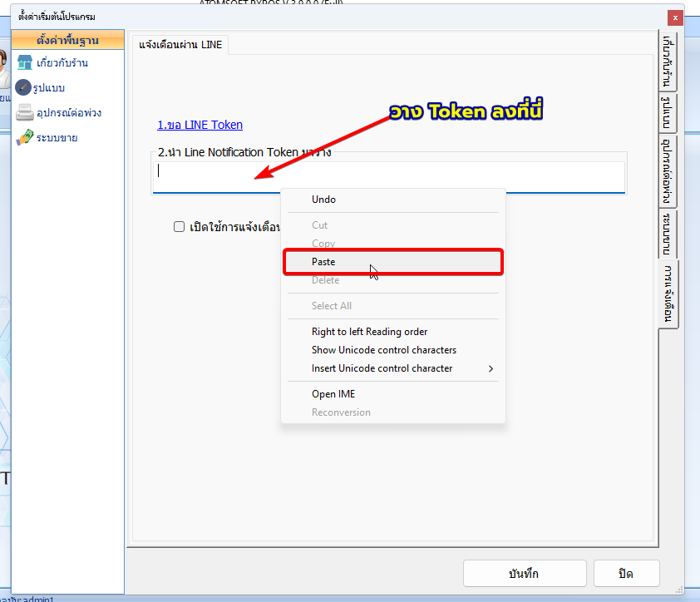Viewport: 700px width, 602px height.
Task: Close the ตั้งค่าเริ่มต้นโปรแกรม dialog
Action: (x=675, y=17)
